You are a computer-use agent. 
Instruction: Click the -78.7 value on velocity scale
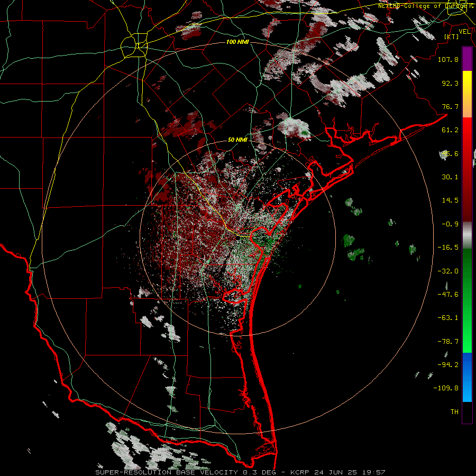(x=448, y=342)
